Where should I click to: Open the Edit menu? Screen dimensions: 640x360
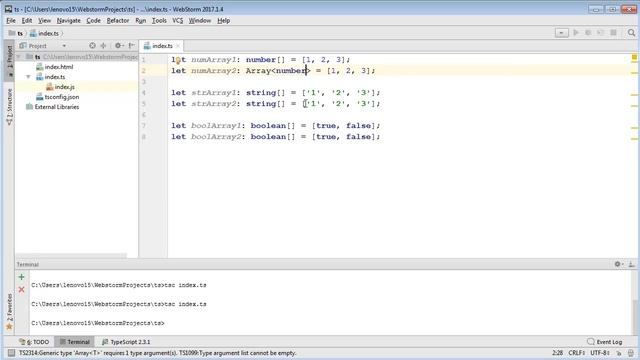27,20
